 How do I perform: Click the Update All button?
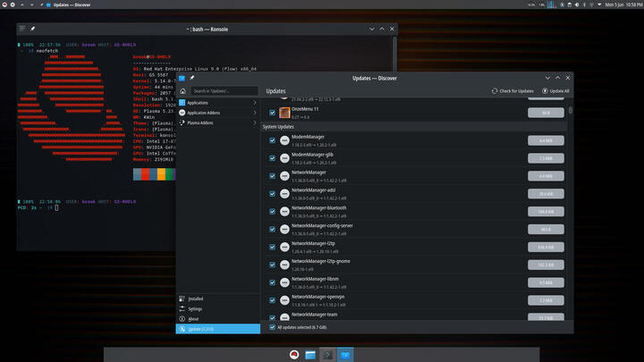(x=555, y=90)
